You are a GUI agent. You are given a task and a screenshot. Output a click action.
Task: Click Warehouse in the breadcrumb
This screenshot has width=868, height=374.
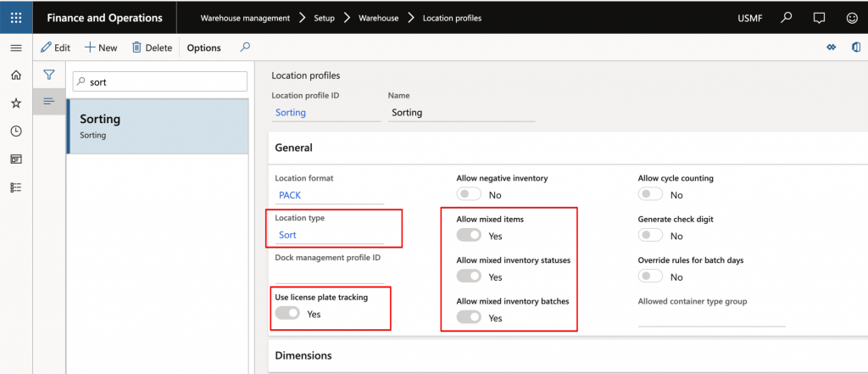pyautogui.click(x=378, y=18)
